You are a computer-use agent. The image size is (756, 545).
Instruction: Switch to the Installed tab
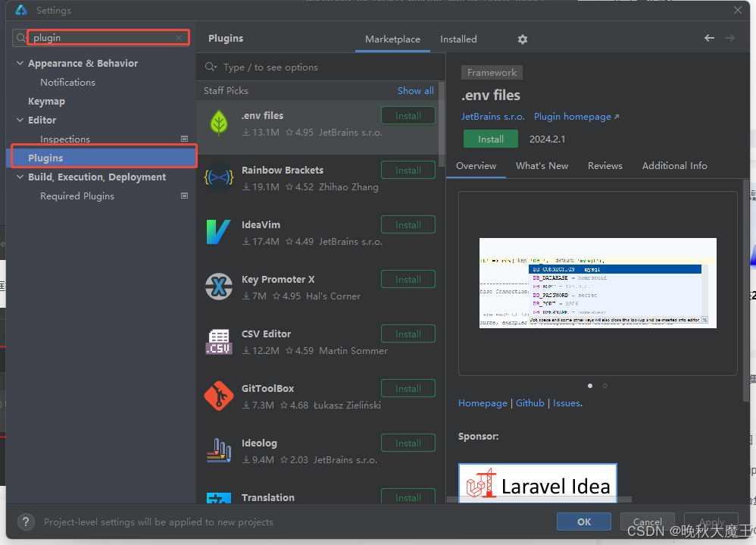coord(458,39)
